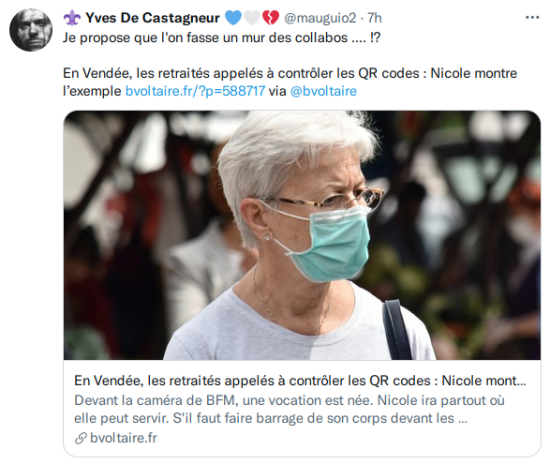This screenshot has height=464, width=550.
Task: Click the card description starting 'Devant la caméra de BFM'
Action: 289,409
